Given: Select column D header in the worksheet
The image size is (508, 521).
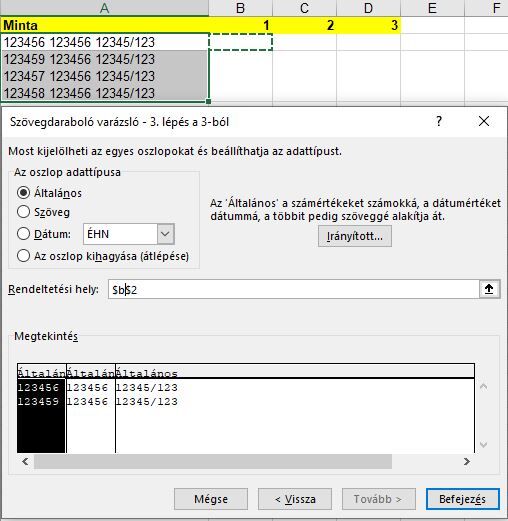Looking at the screenshot, I should 368,8.
